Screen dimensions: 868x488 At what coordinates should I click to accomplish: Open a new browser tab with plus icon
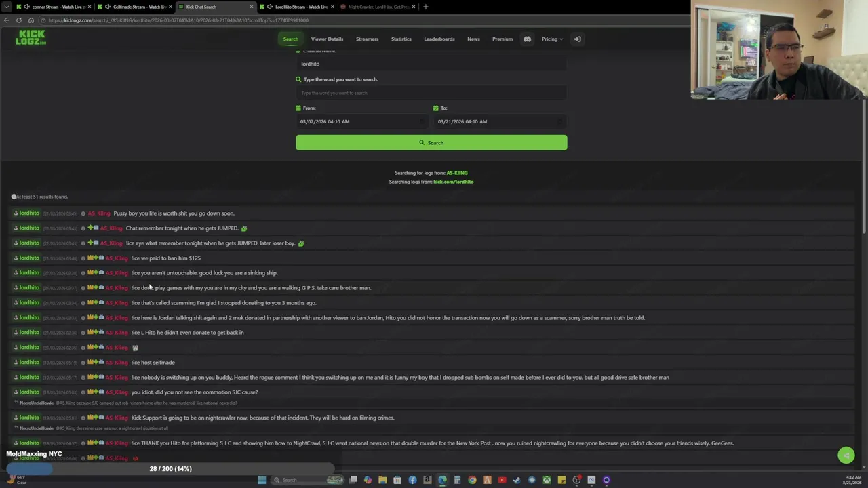tap(425, 7)
